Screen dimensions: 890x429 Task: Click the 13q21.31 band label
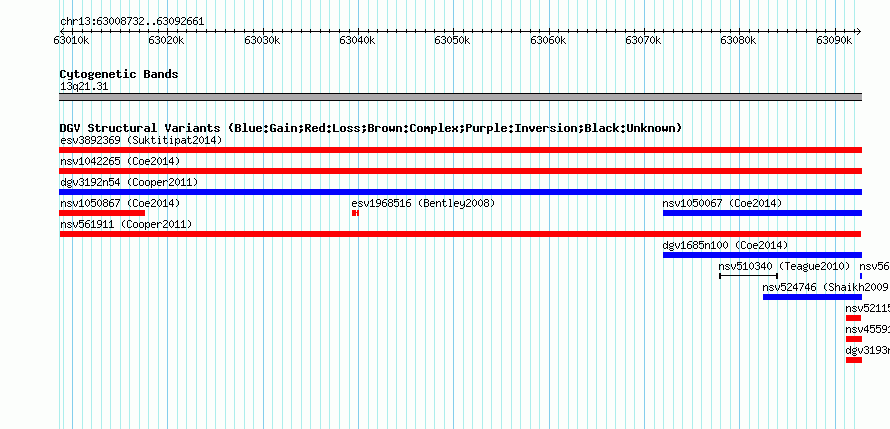click(84, 87)
